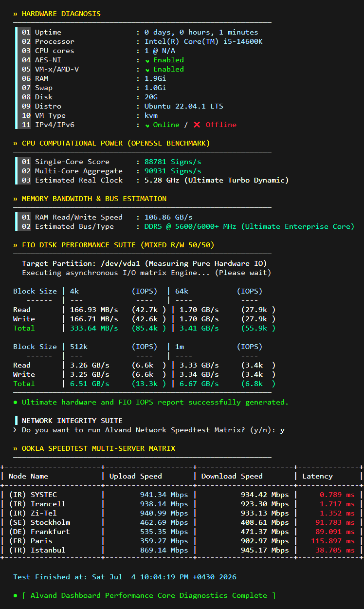Select the (TR) Istanbul node name

coord(37,550)
